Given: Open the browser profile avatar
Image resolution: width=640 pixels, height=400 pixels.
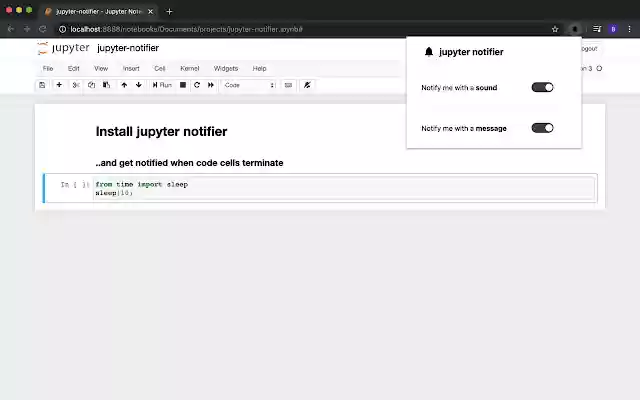Looking at the screenshot, I should [x=613, y=29].
